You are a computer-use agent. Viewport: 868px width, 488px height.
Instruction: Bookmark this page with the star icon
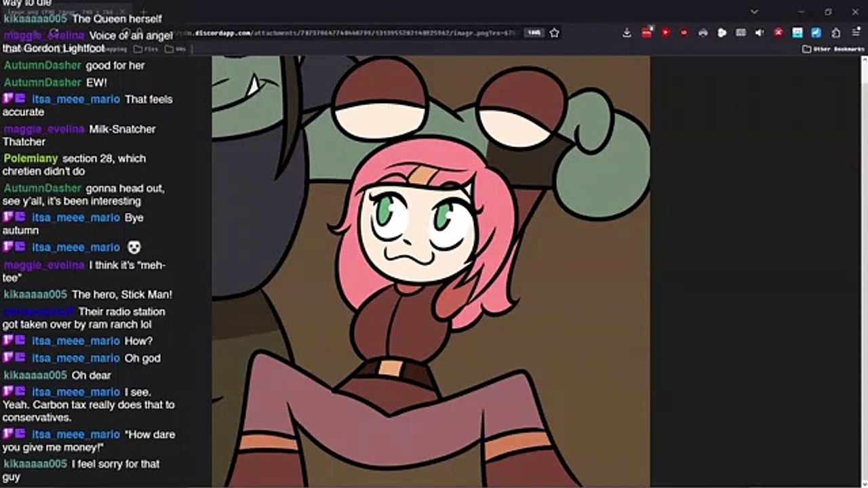(555, 33)
